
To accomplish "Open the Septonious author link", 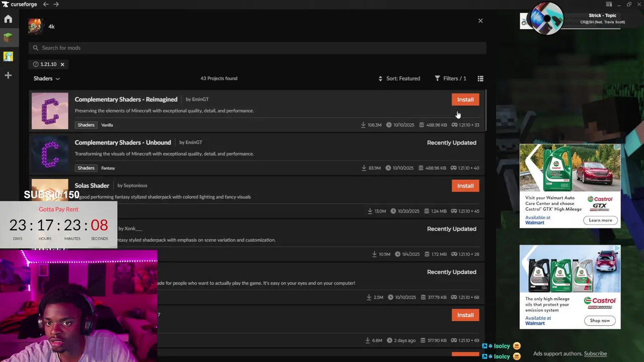I will click(x=135, y=186).
